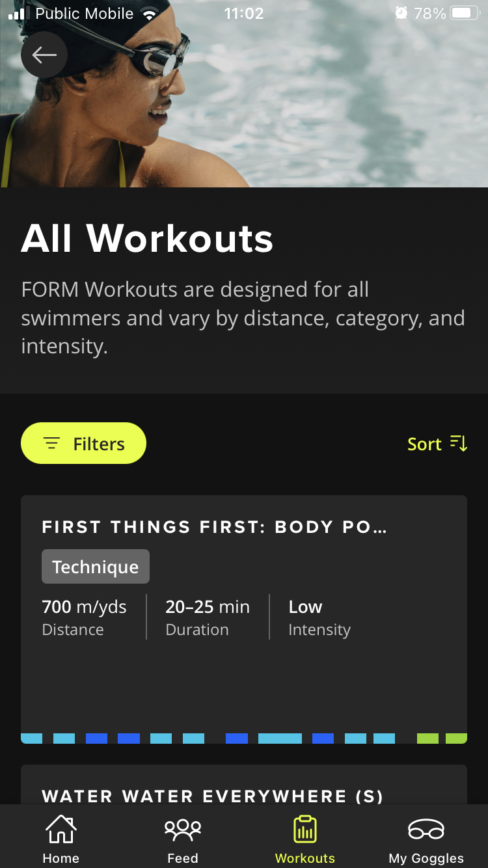Switch to the My Goggles tab label

pyautogui.click(x=426, y=858)
